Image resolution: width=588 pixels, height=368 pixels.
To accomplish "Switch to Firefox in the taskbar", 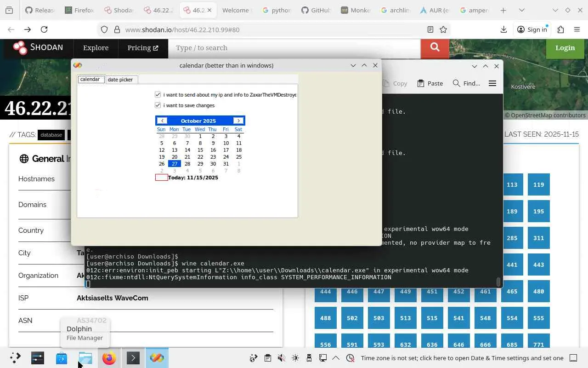I will pyautogui.click(x=109, y=358).
